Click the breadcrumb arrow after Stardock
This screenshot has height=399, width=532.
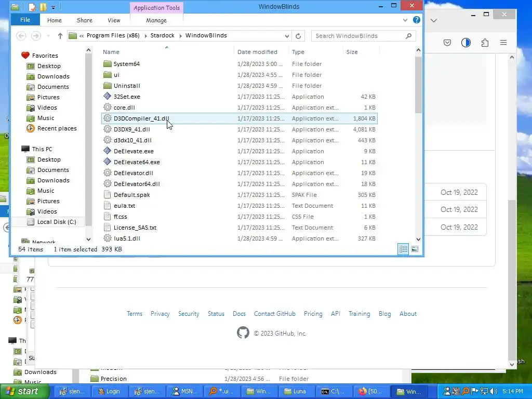point(180,36)
